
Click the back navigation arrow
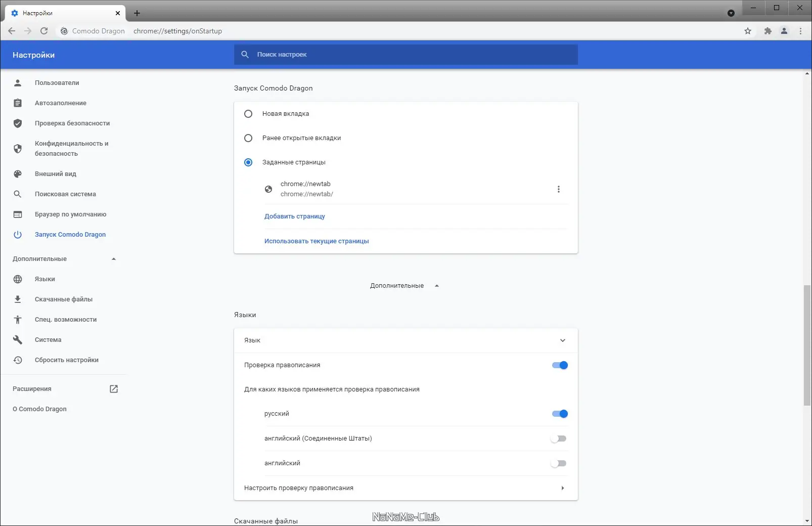coord(12,31)
